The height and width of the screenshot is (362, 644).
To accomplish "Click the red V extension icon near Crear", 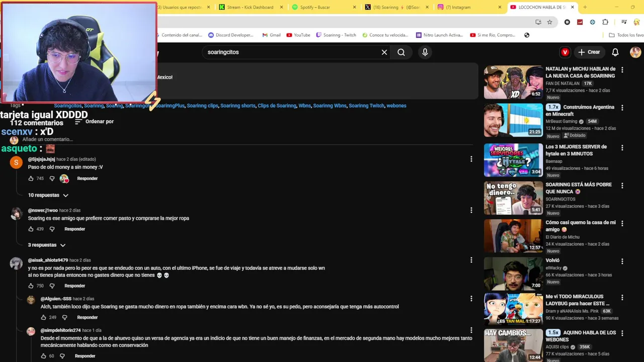I will [565, 52].
